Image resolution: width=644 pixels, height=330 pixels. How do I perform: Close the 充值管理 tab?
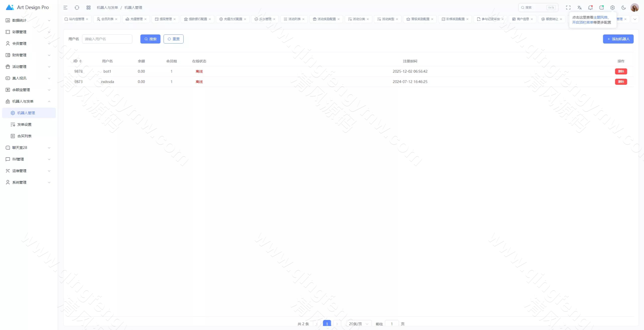click(x=145, y=19)
